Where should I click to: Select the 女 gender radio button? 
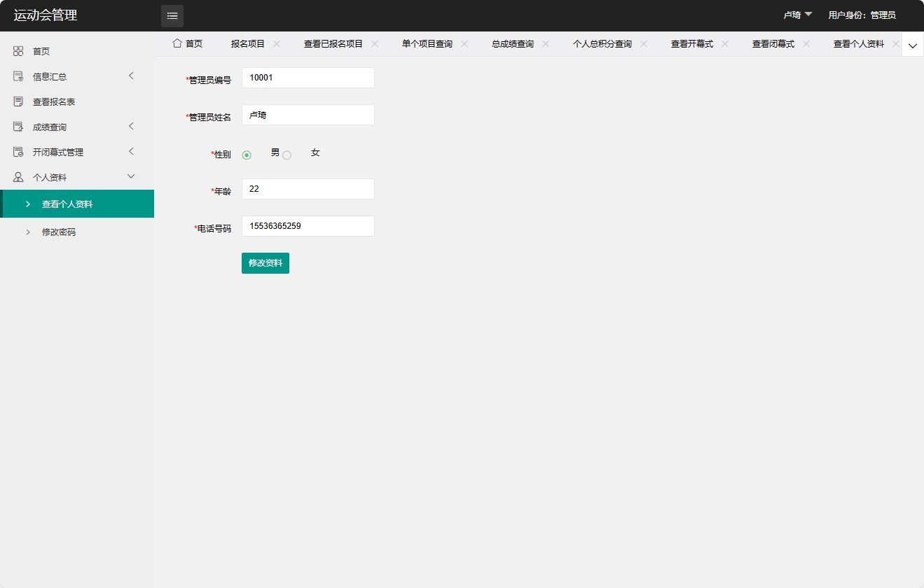287,155
